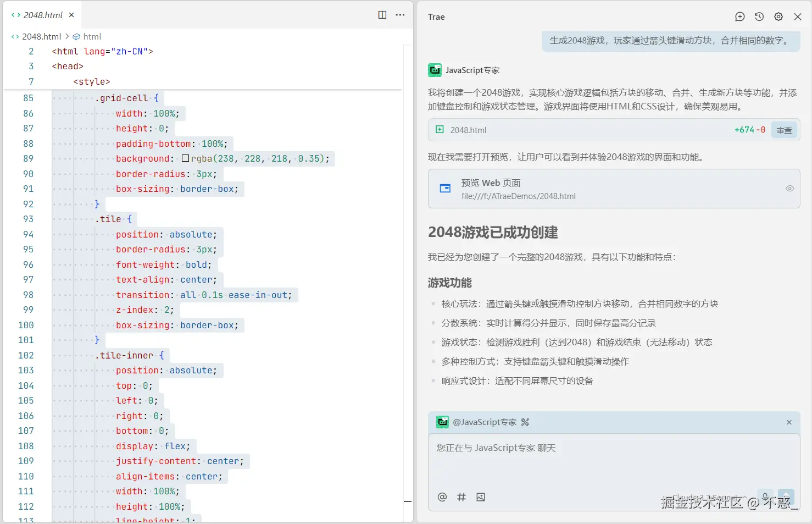Click 'transition: all 0.1s ease-in-out;' line

click(204, 295)
